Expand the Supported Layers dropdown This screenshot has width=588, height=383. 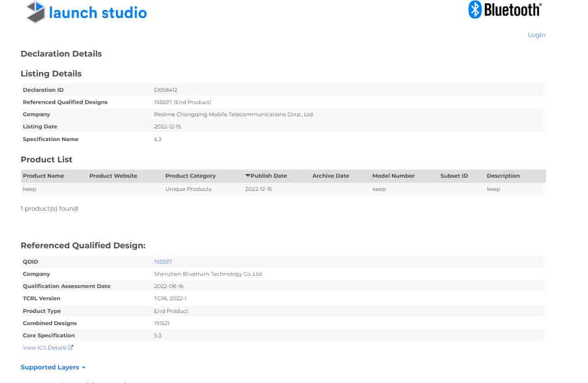pyautogui.click(x=53, y=367)
